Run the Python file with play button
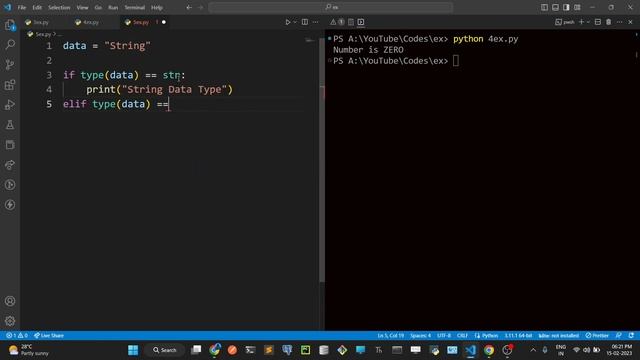The image size is (640, 360). (287, 22)
